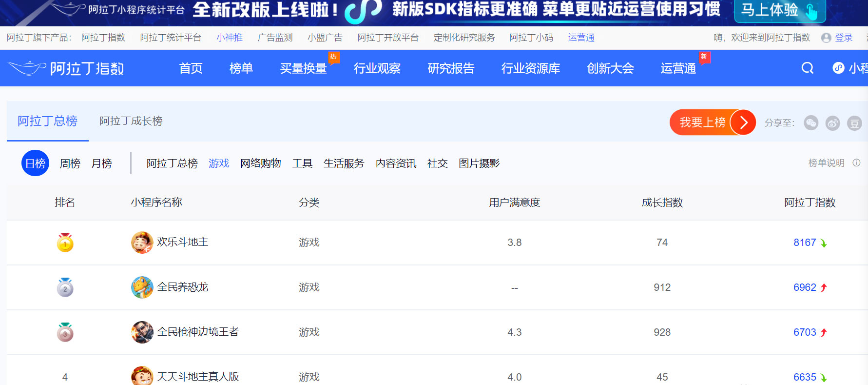Filter by 工具 category
868x385 pixels.
click(302, 163)
